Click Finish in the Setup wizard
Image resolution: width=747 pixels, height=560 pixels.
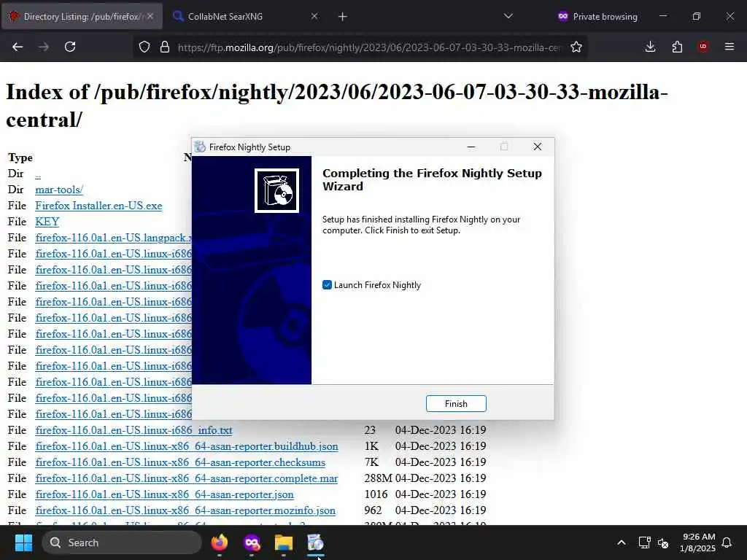point(456,403)
